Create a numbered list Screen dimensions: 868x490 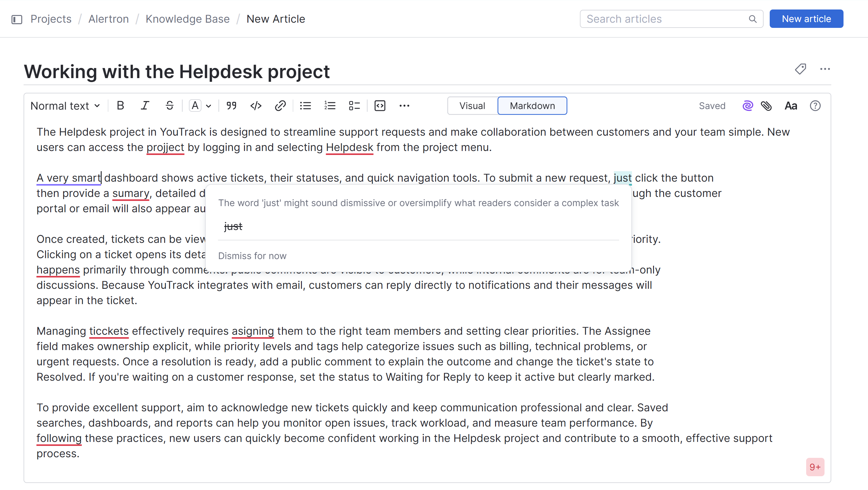[x=330, y=106]
